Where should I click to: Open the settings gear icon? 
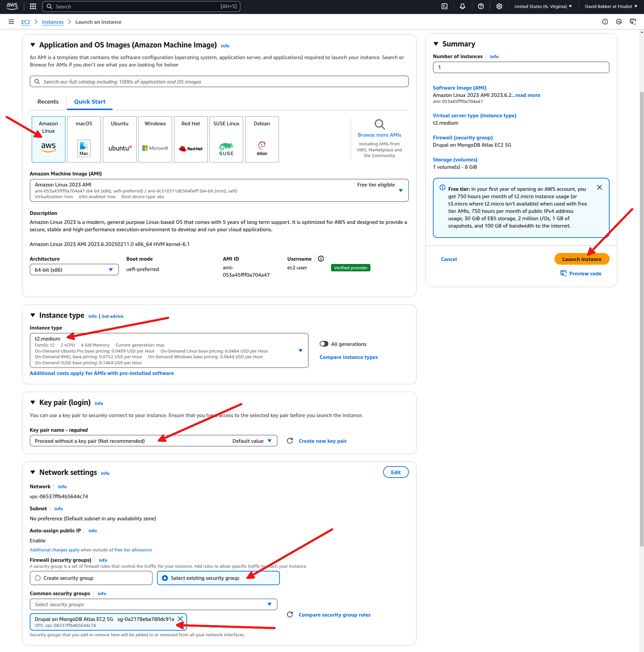(x=499, y=6)
